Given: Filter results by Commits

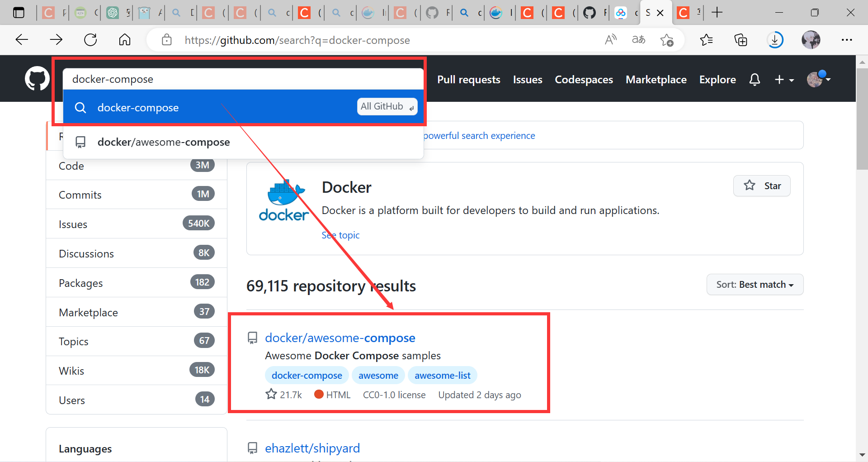Looking at the screenshot, I should pyautogui.click(x=137, y=195).
